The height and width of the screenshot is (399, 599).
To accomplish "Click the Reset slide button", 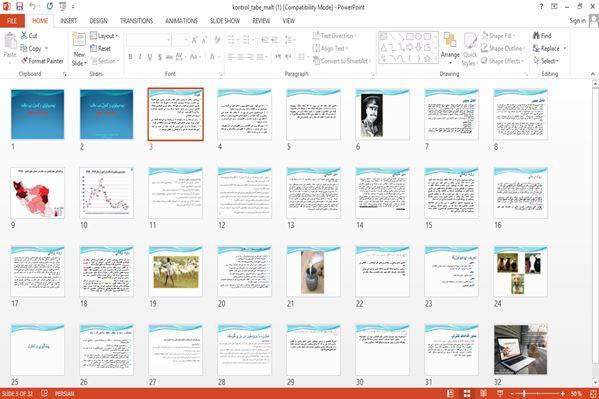I will click(100, 49).
